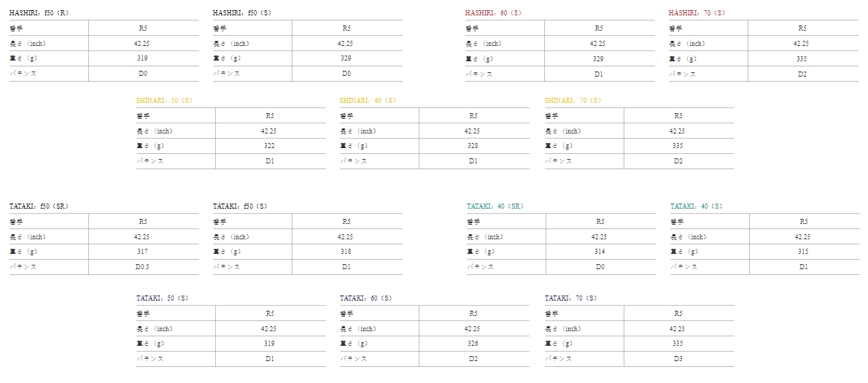Click the TATAKI: 60 (S) table title

point(366,298)
